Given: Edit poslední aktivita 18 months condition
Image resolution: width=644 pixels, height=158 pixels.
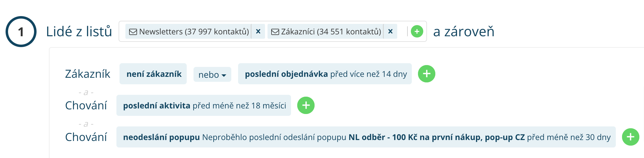Looking at the screenshot, I should pyautogui.click(x=204, y=106).
